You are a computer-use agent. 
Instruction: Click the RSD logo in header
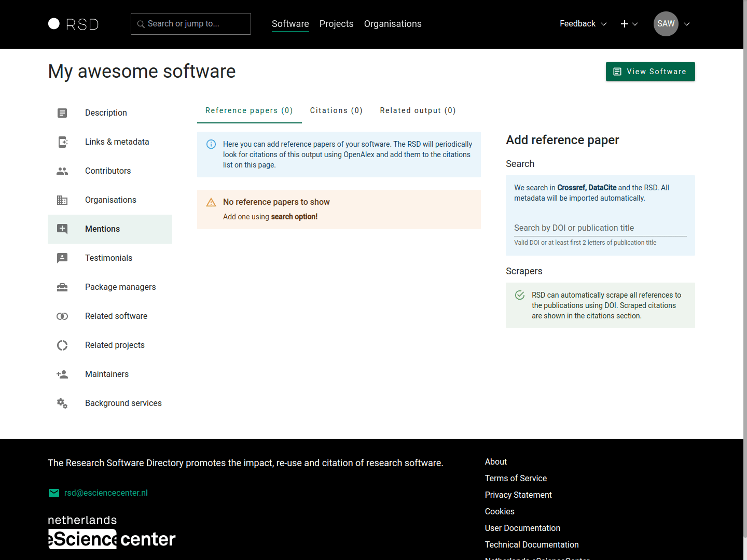coord(73,24)
